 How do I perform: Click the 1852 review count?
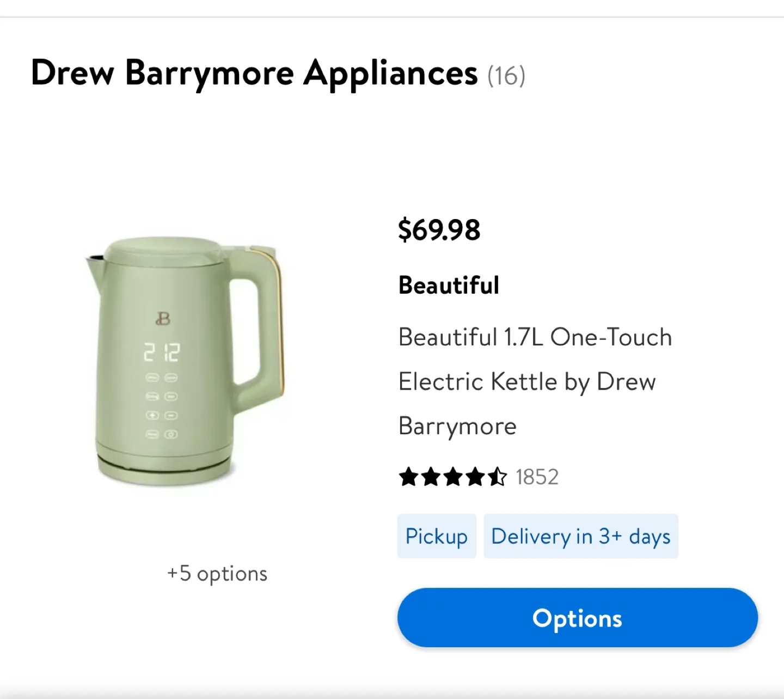pyautogui.click(x=537, y=477)
